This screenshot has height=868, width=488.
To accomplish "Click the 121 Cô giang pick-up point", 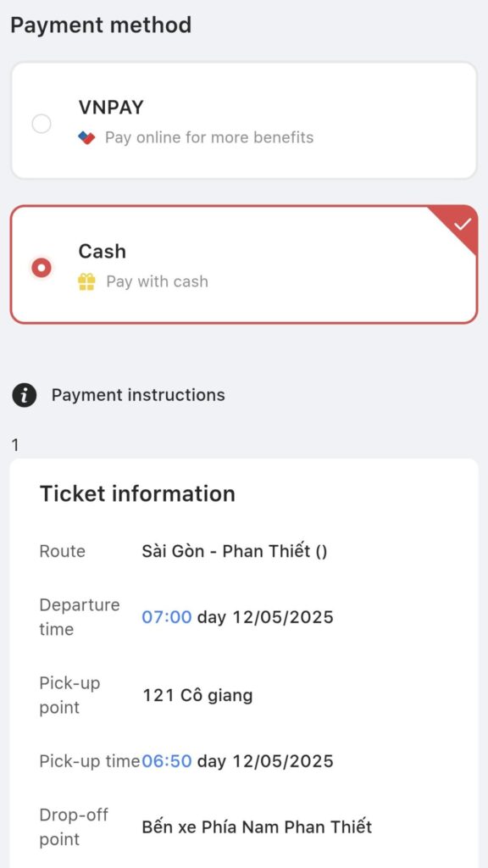I will pos(197,695).
